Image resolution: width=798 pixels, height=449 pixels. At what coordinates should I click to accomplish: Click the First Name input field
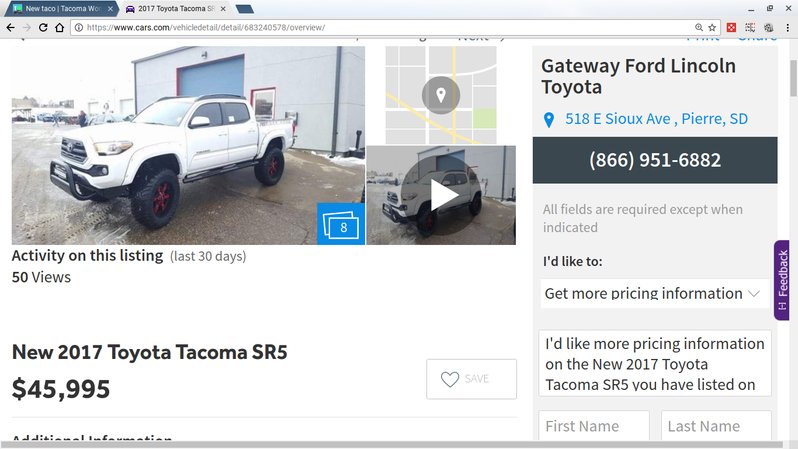(x=594, y=426)
